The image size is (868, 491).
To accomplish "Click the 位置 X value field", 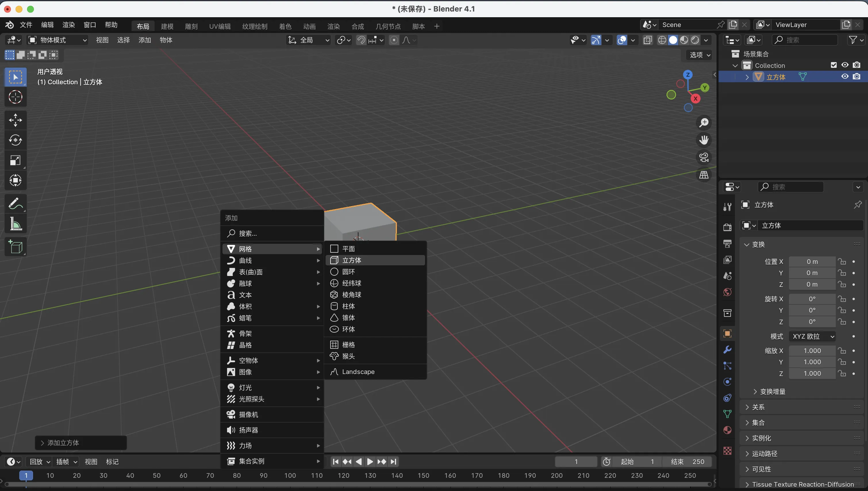I will click(x=812, y=262).
